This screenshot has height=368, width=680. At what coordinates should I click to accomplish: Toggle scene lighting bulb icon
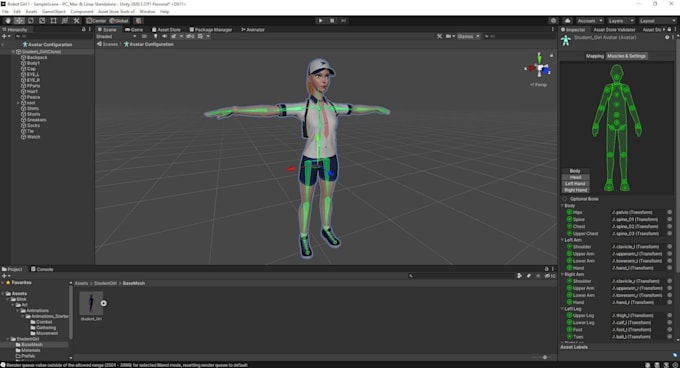[155, 36]
